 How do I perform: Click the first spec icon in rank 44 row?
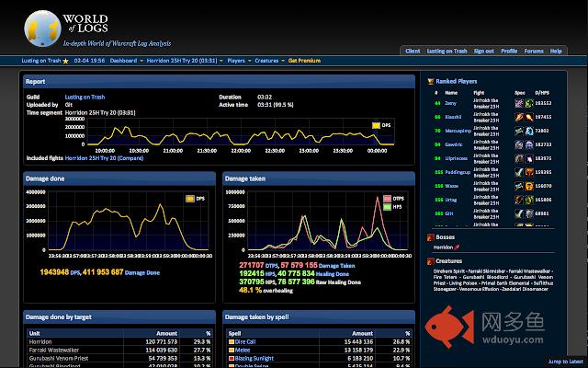click(x=519, y=103)
